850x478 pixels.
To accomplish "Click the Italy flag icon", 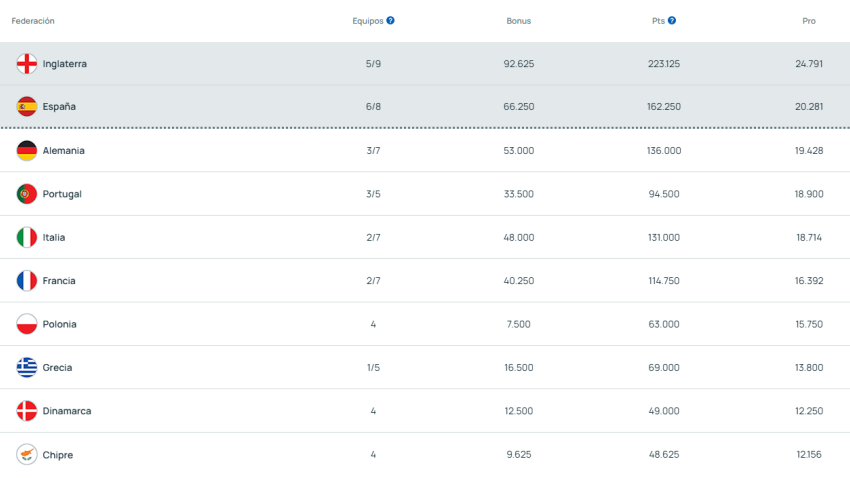I will tap(27, 238).
